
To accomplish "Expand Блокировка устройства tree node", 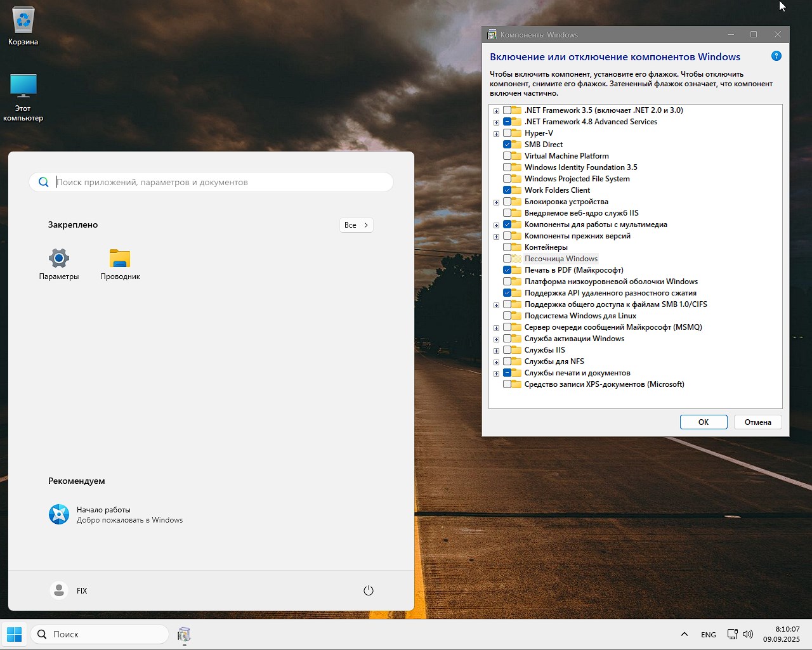I will point(496,202).
